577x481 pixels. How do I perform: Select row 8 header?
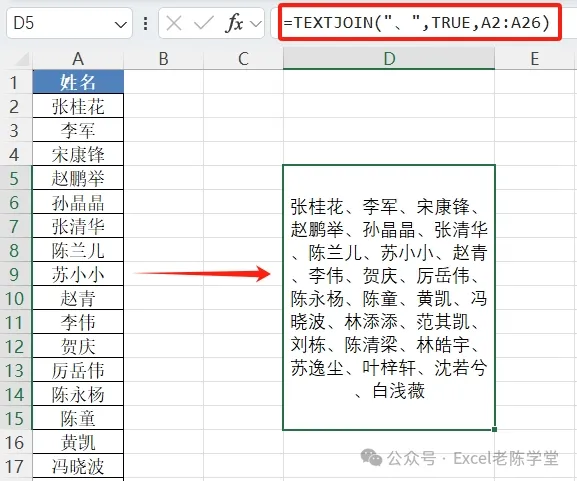[x=16, y=250]
